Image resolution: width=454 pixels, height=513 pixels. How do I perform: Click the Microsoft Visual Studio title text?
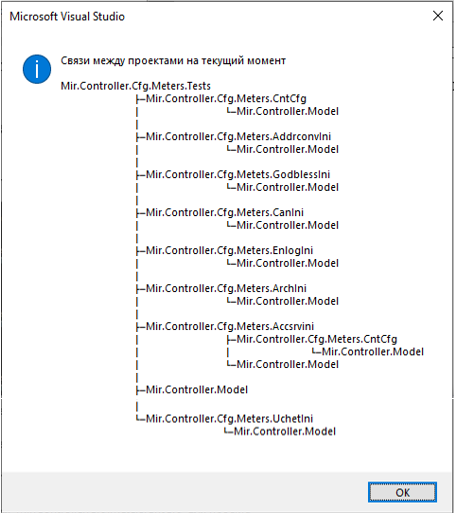(x=67, y=16)
